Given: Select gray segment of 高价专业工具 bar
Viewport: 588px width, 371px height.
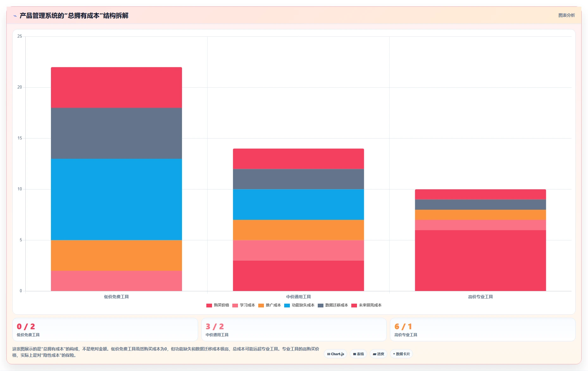Looking at the screenshot, I should point(480,205).
